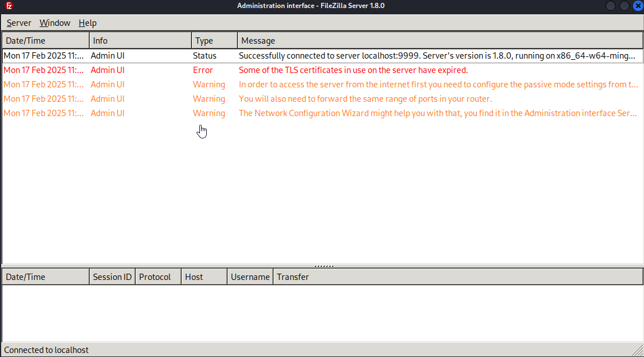
Task: Select the passive mode settings warning row
Action: [x=322, y=85]
